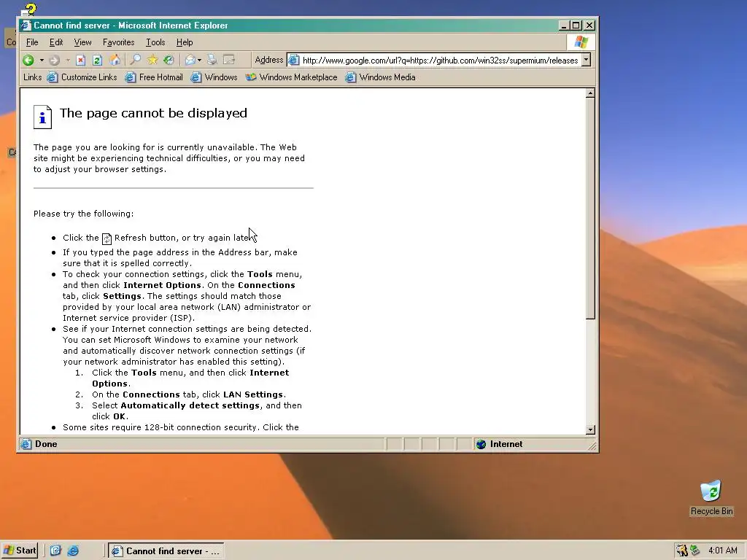
Task: Click the blue info icon on error page
Action: 42,117
